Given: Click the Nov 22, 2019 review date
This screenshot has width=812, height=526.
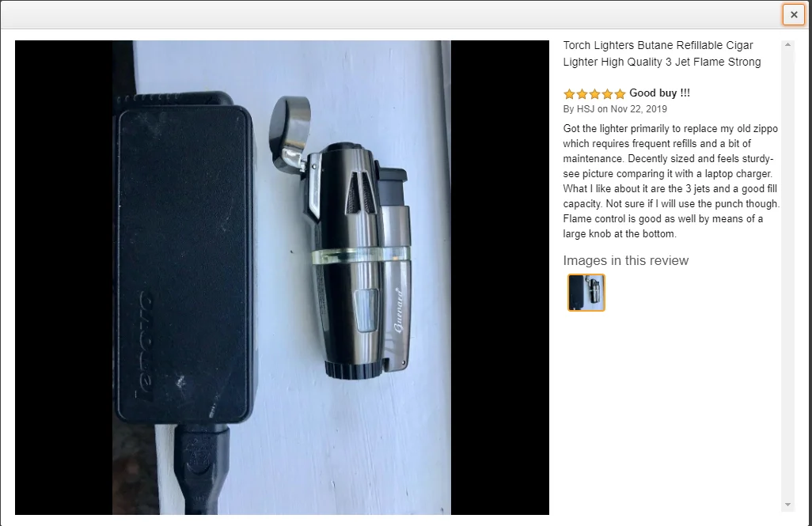Looking at the screenshot, I should click(639, 108).
